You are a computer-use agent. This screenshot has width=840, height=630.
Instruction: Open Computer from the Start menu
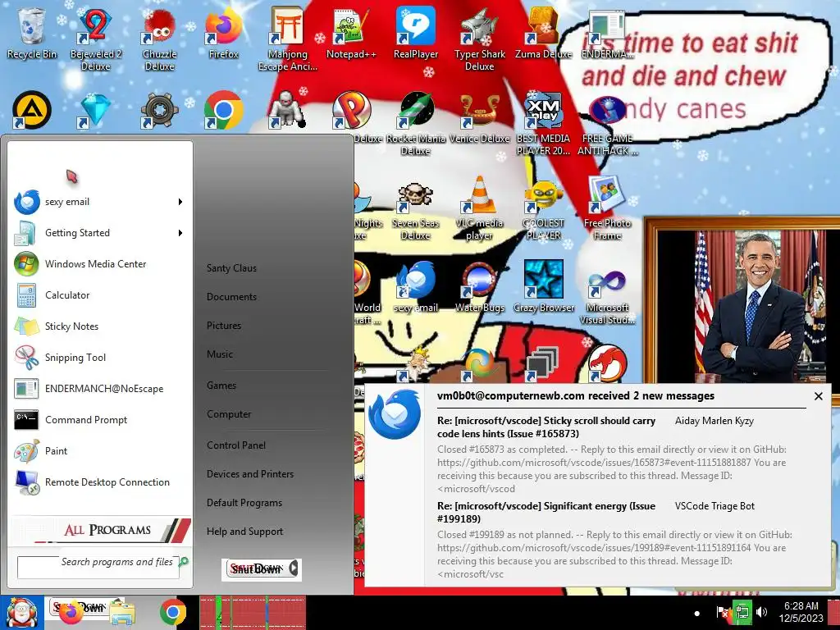(229, 414)
